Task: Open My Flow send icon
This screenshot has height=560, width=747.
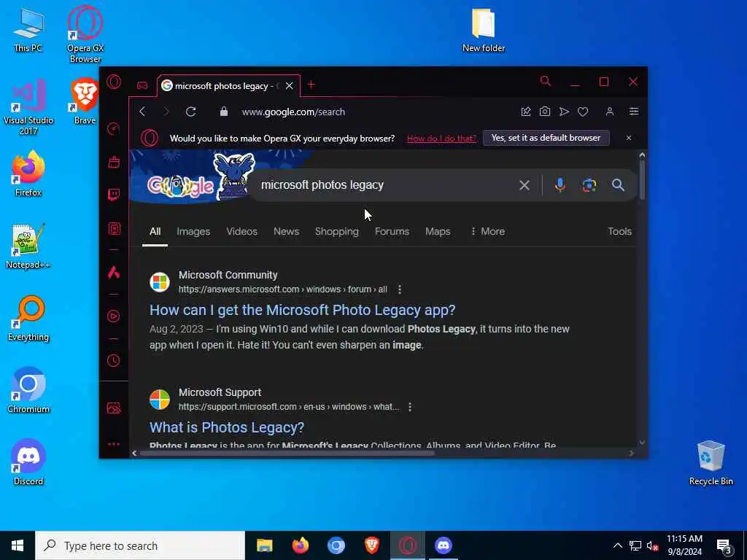Action: coord(564,112)
